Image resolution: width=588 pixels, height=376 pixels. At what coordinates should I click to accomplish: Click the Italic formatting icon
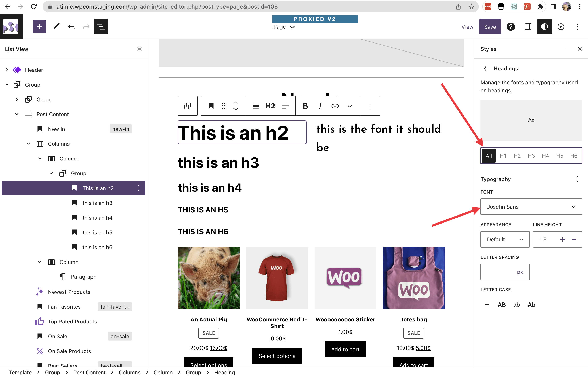320,106
